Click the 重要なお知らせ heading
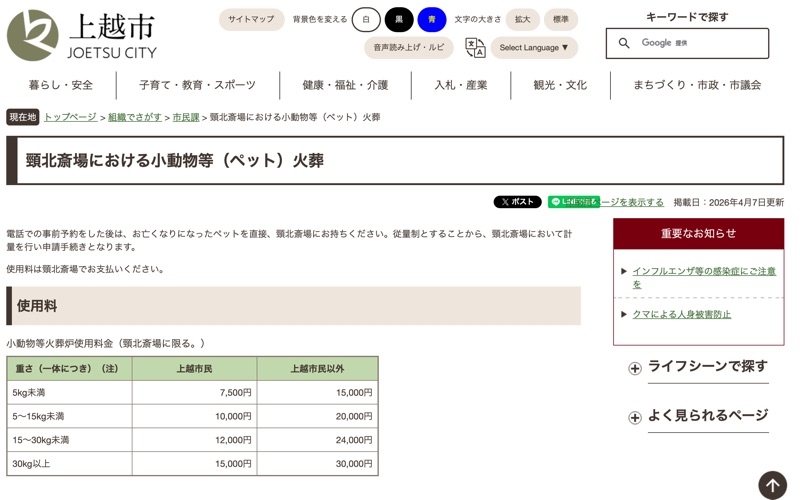 [x=698, y=234]
